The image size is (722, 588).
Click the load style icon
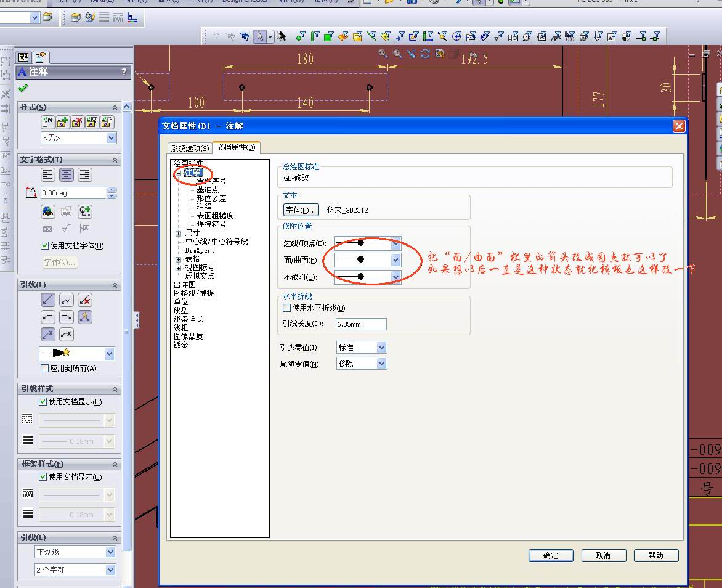(x=107, y=122)
